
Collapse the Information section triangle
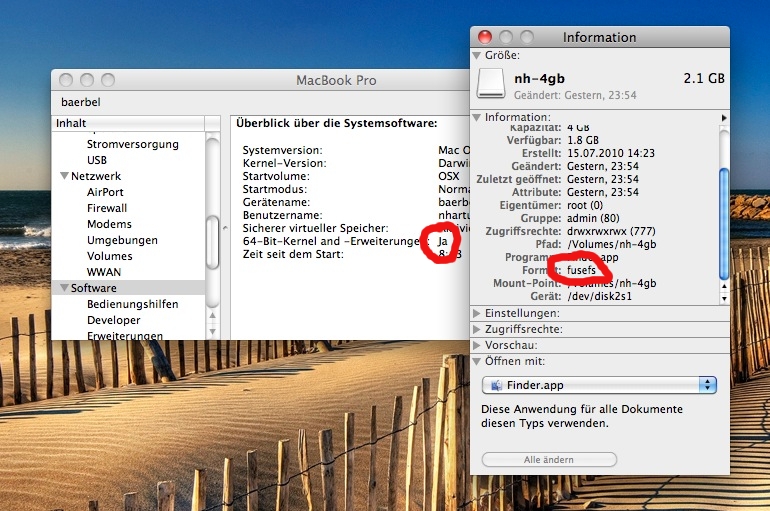pos(476,117)
